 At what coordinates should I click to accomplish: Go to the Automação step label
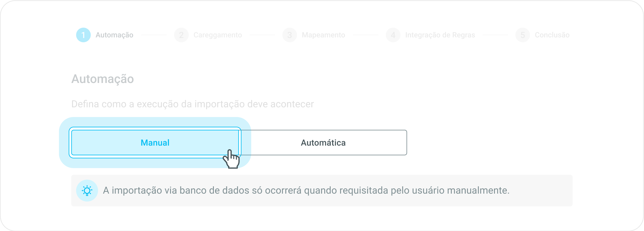tap(114, 35)
